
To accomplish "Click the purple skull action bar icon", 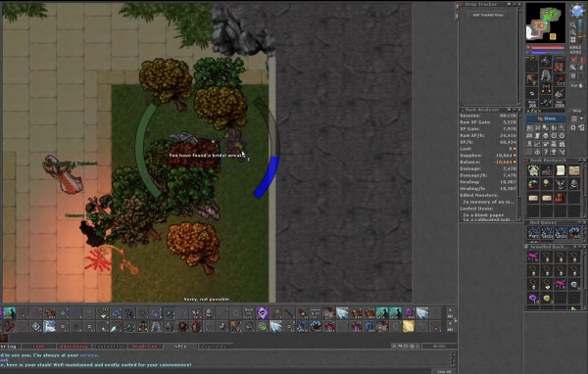I will tap(263, 312).
